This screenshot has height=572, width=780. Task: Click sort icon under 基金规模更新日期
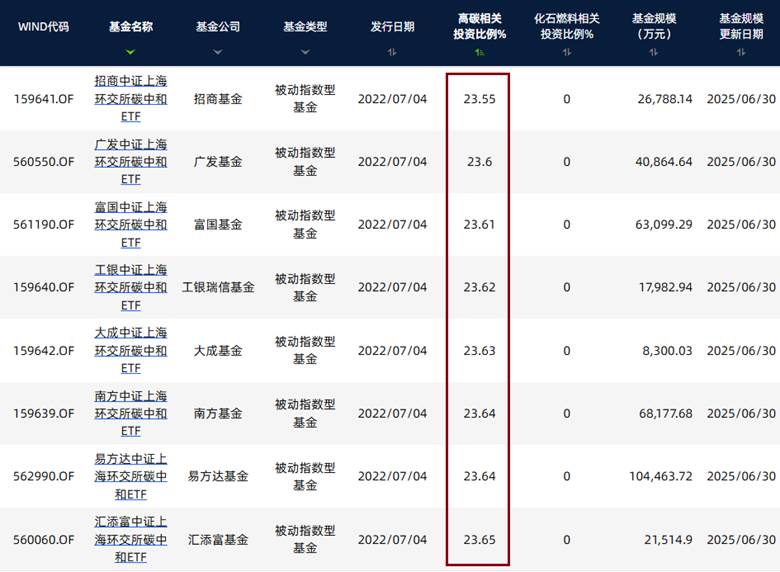[x=741, y=52]
